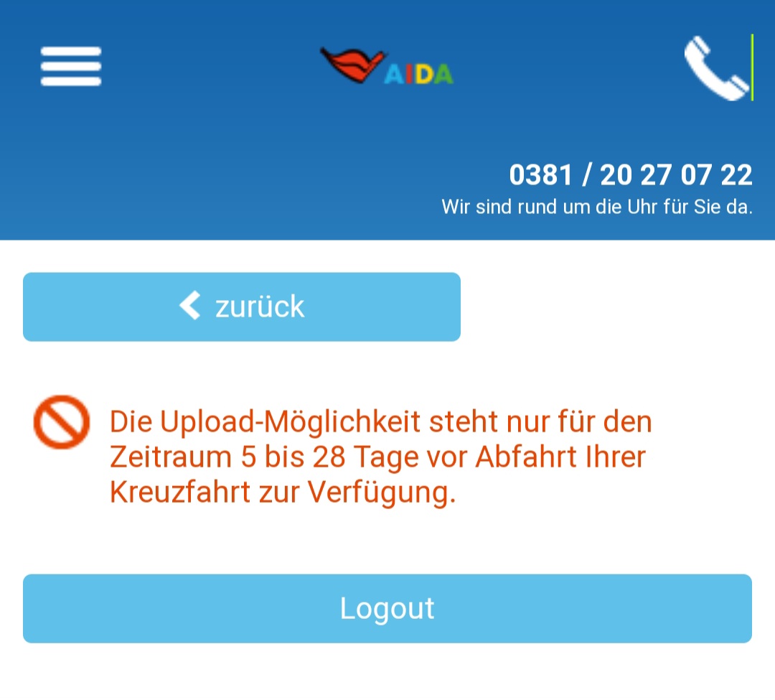Click the colorful AIDA lettering
The image size is (775, 700).
pyautogui.click(x=418, y=75)
